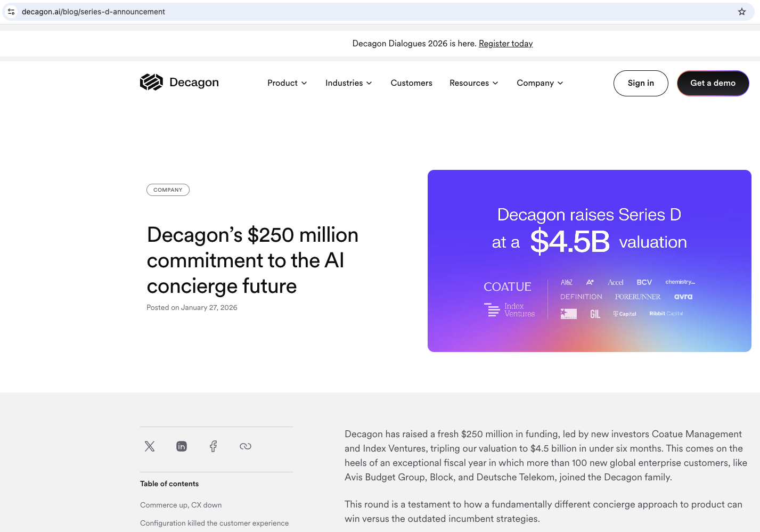Bookmark this page with the star icon
The height and width of the screenshot is (532, 760).
(x=742, y=12)
